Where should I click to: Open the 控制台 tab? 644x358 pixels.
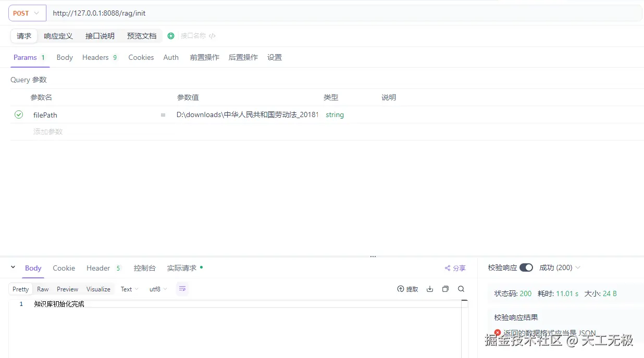pos(144,268)
